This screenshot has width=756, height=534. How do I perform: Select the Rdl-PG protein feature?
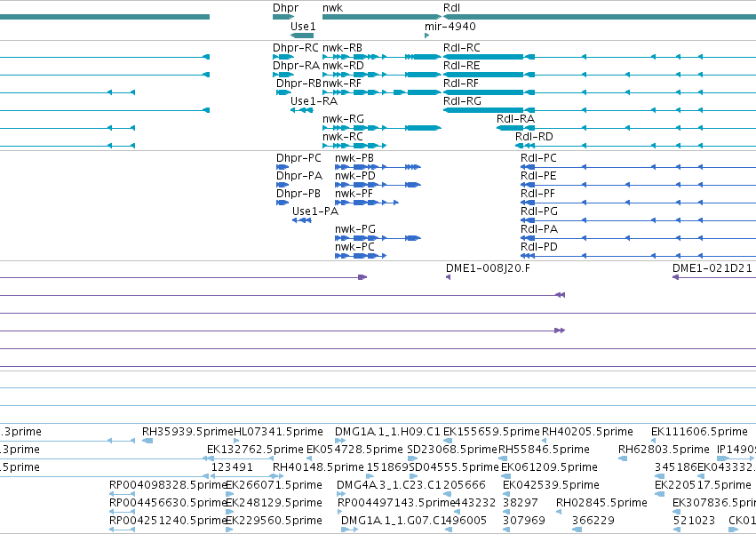(x=639, y=220)
